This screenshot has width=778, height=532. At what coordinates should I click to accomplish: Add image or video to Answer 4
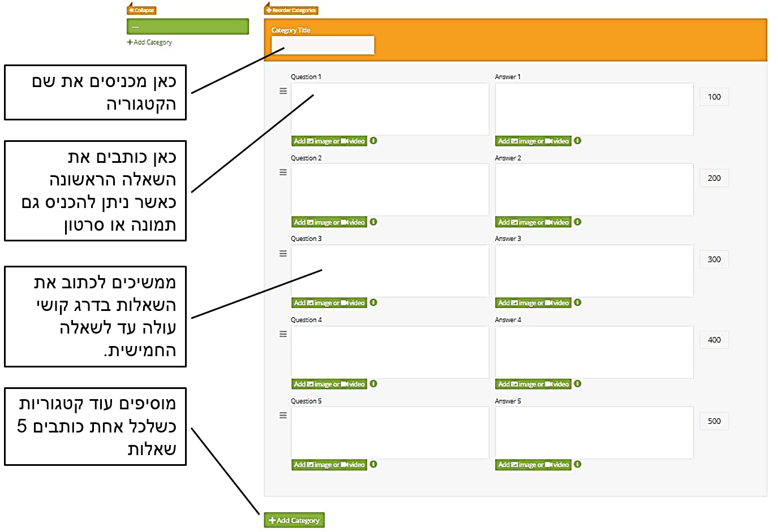(x=533, y=384)
